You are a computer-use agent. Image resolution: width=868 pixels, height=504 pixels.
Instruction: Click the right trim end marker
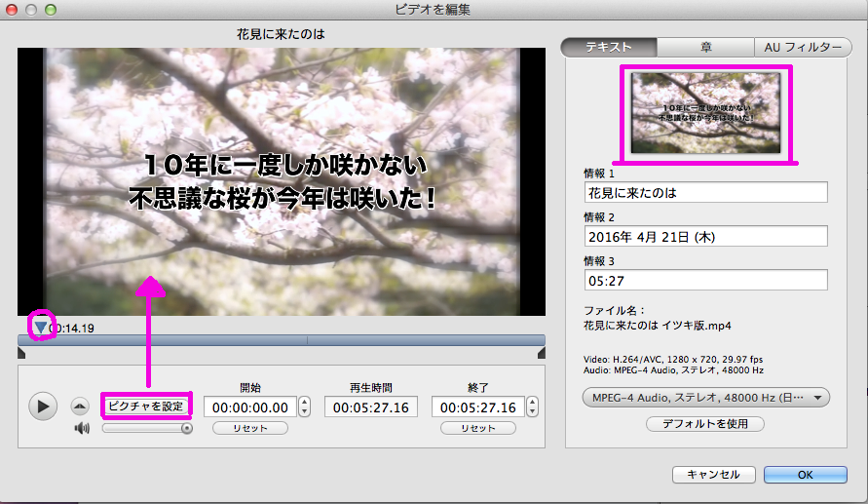click(x=541, y=354)
